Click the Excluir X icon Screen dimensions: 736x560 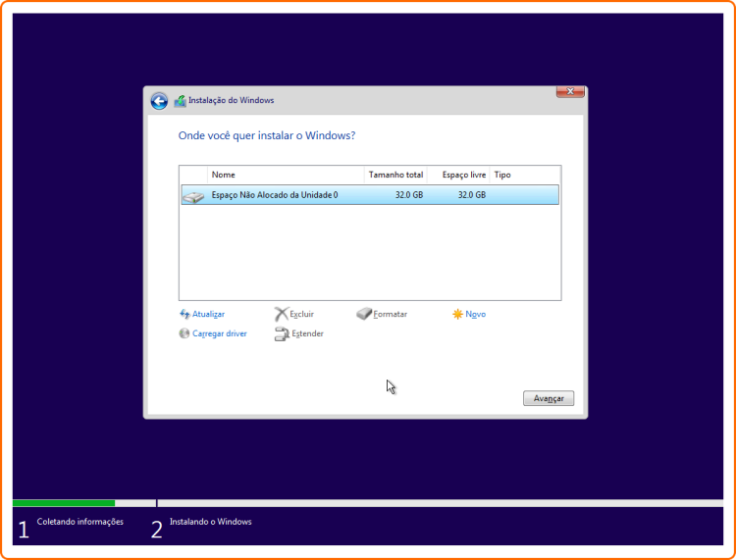point(281,314)
